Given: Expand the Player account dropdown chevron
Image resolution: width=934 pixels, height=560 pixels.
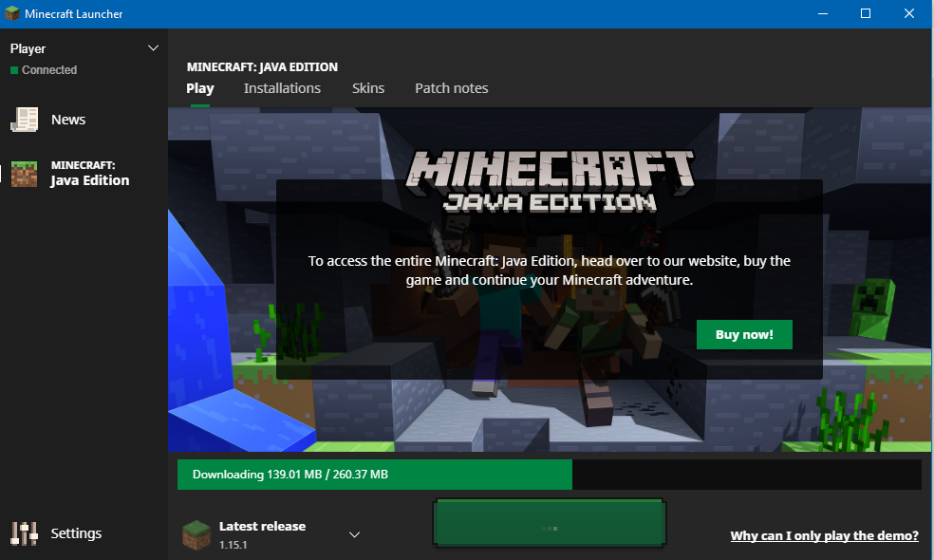Looking at the screenshot, I should (154, 48).
